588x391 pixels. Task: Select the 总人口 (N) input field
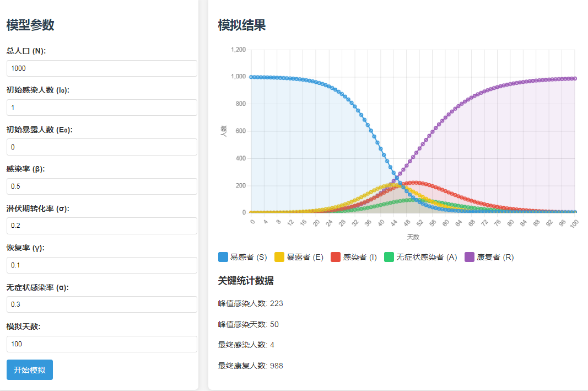(x=101, y=68)
